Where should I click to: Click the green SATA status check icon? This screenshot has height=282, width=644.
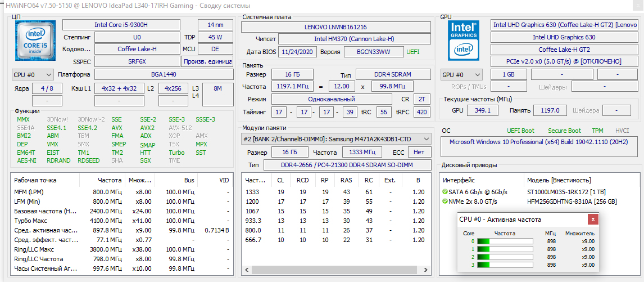[x=445, y=192]
